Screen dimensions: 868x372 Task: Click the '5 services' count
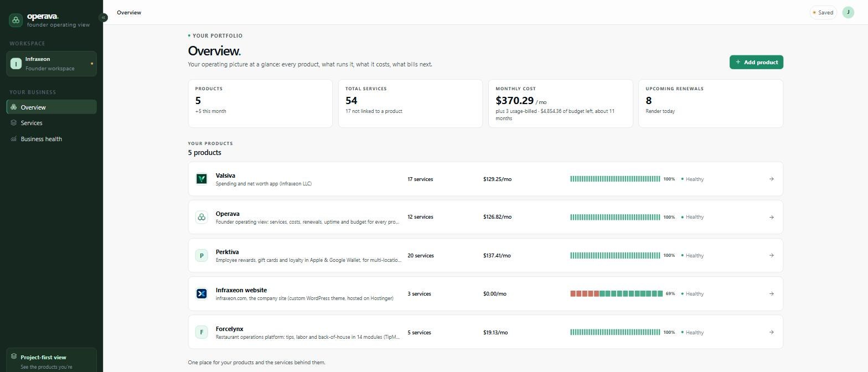click(x=419, y=332)
